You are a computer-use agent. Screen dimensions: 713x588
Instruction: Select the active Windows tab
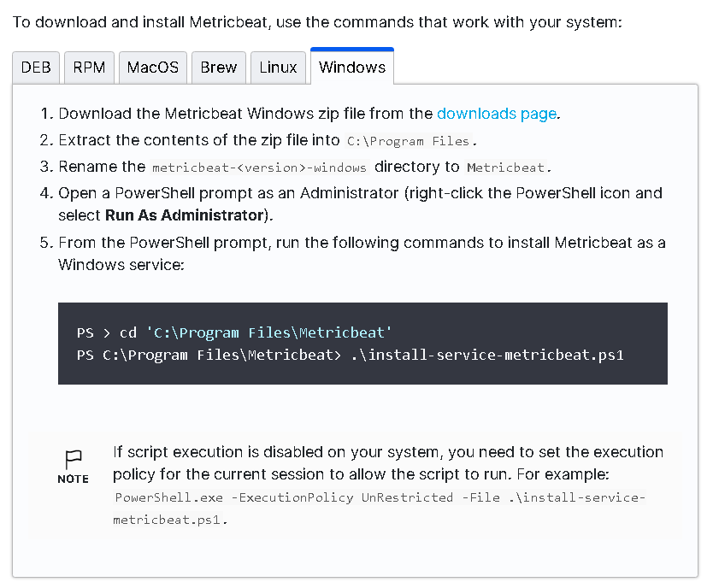pyautogui.click(x=351, y=68)
